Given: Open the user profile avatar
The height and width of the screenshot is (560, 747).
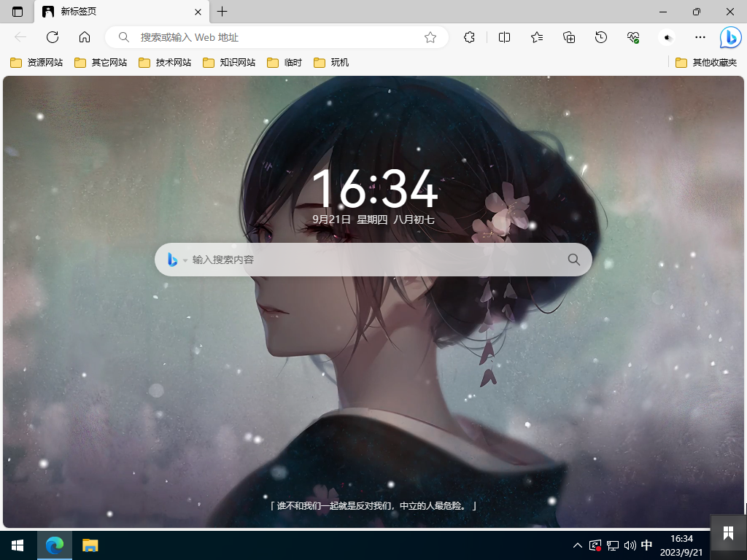Looking at the screenshot, I should click(667, 37).
